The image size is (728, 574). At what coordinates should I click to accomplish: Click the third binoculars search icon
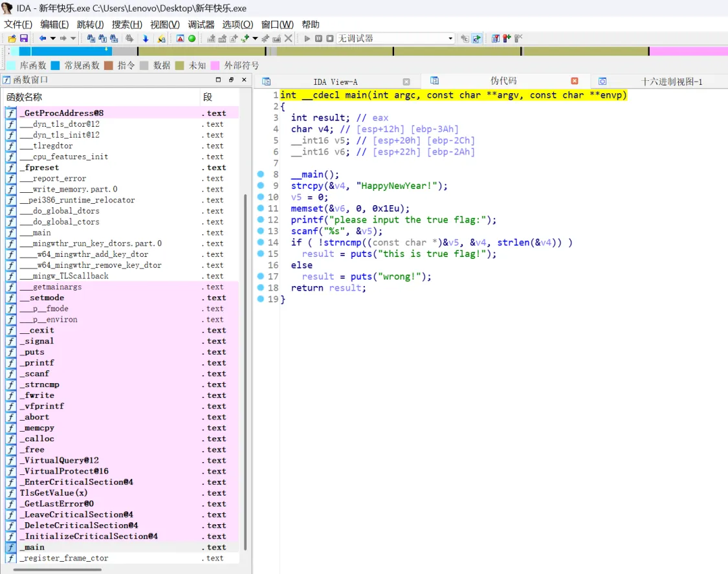pyautogui.click(x=114, y=39)
